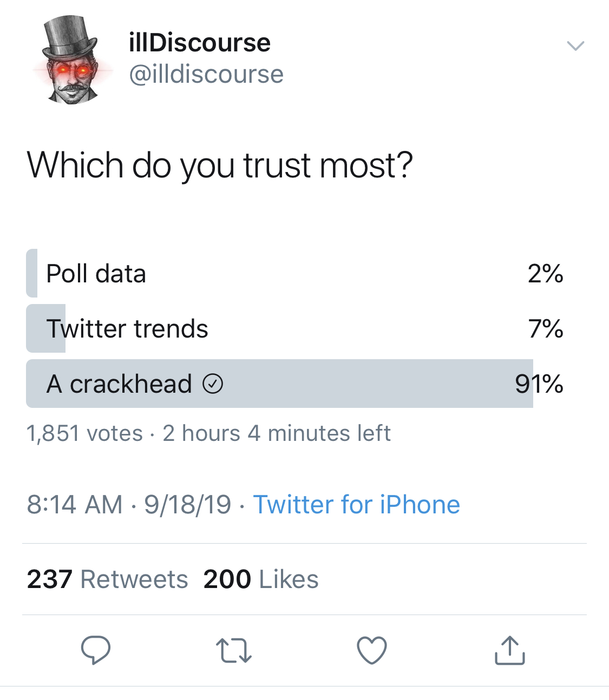Like the tweet with the heart icon
Screen dimensions: 609x700
click(372, 650)
